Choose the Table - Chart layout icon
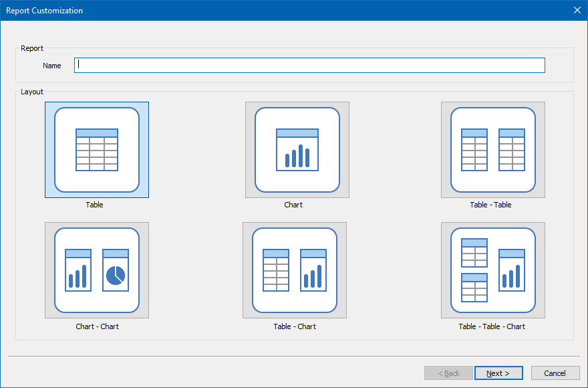The height and width of the screenshot is (388, 588). pos(295,270)
